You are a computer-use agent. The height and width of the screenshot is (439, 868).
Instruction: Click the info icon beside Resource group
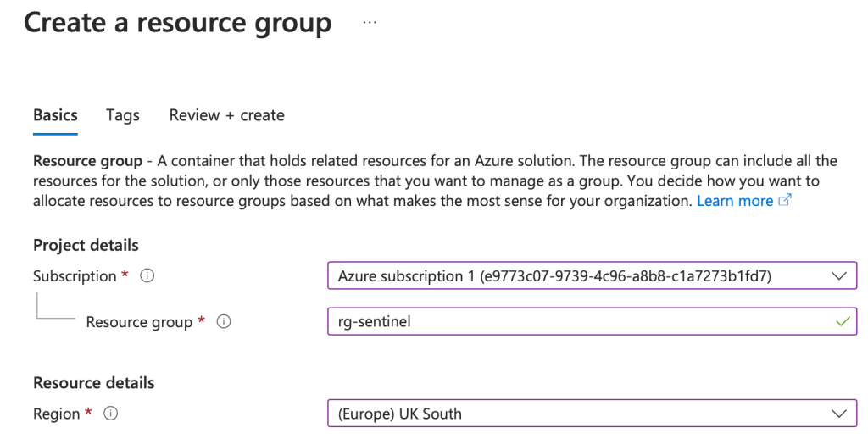pyautogui.click(x=225, y=322)
